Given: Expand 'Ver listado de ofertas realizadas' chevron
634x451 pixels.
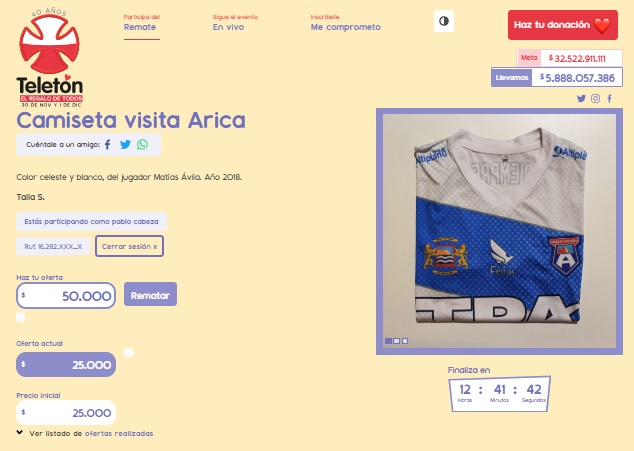Looking at the screenshot, I should pyautogui.click(x=19, y=432).
